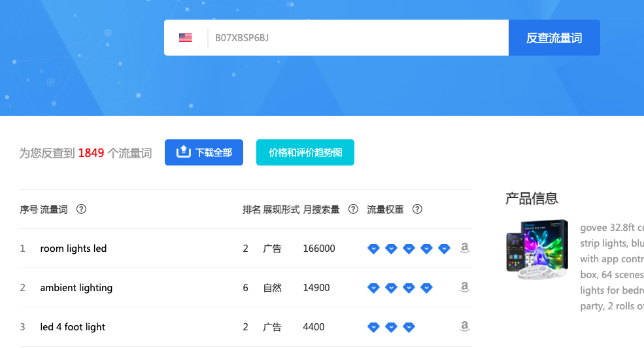
Task: Open 价格和评价趋势图 chart
Action: 305,152
